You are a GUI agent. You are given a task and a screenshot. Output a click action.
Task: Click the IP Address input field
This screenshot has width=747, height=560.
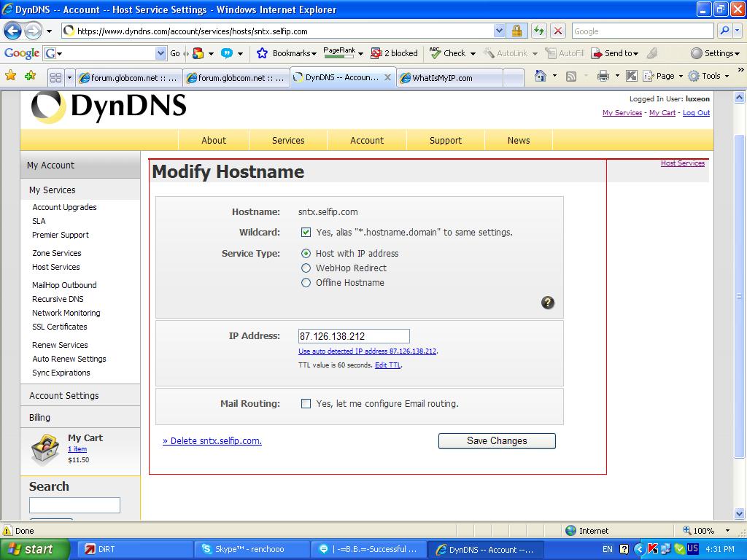coord(354,336)
